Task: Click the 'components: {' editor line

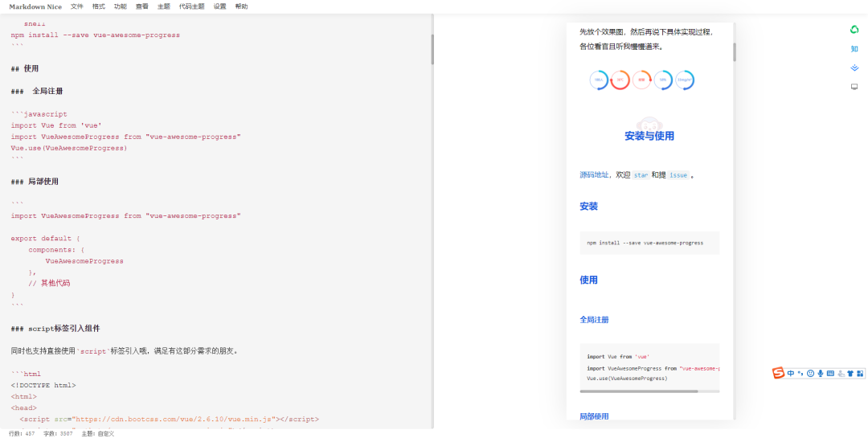Action: point(56,250)
